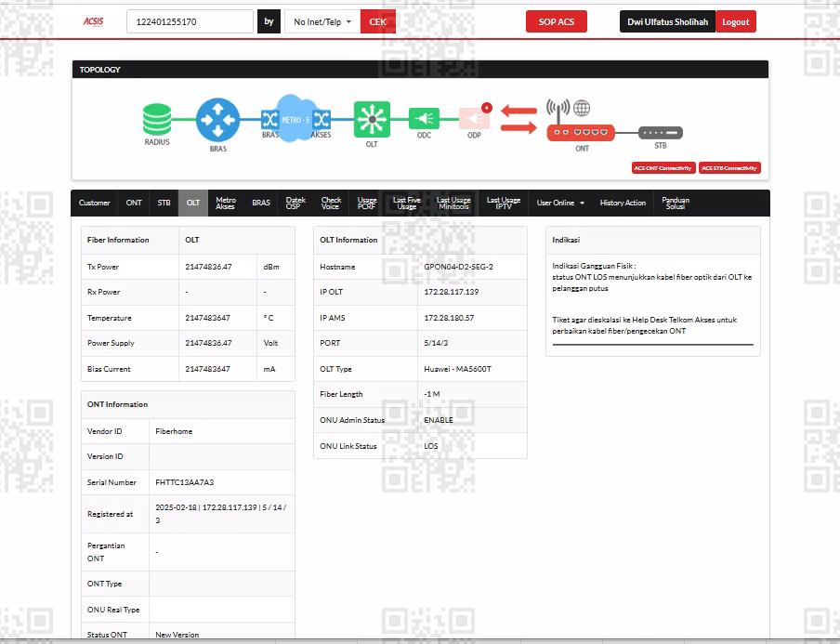Click the Fiber Length value -1 M

click(432, 394)
